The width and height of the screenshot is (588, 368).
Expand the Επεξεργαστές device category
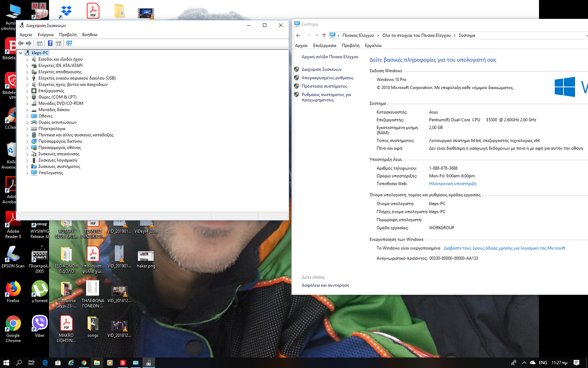point(27,91)
